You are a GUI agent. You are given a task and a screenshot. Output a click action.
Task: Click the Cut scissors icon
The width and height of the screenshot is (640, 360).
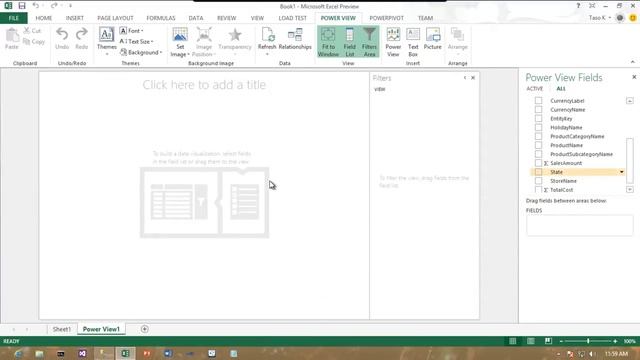[27, 31]
